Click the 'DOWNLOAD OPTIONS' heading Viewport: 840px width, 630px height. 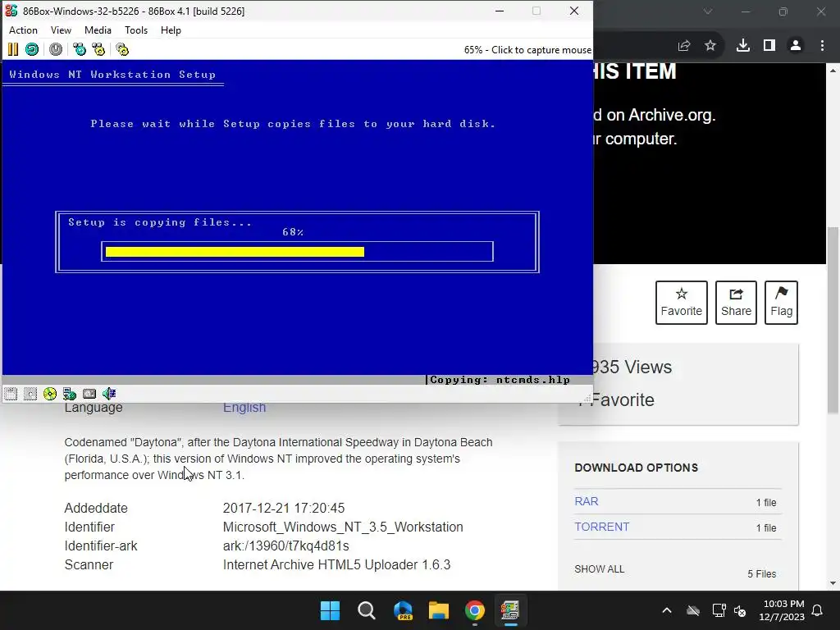(637, 468)
